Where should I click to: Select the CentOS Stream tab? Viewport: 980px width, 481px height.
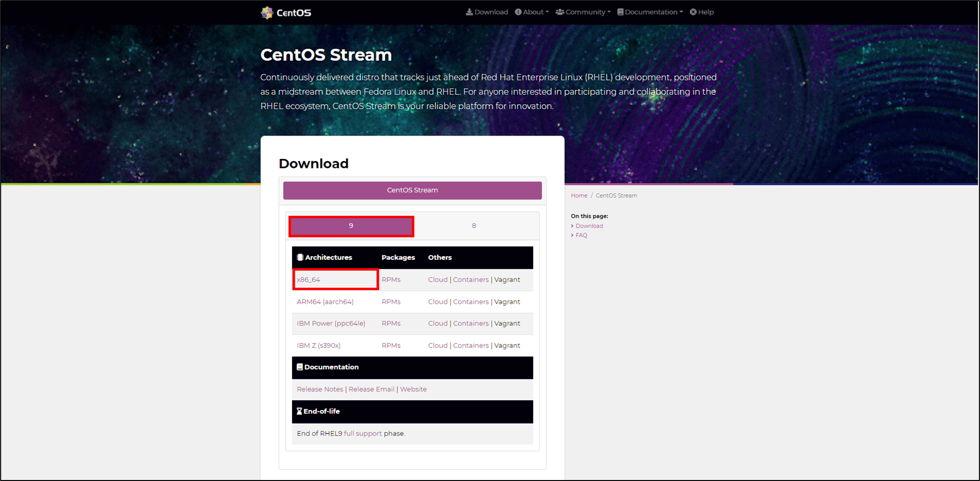tap(412, 190)
